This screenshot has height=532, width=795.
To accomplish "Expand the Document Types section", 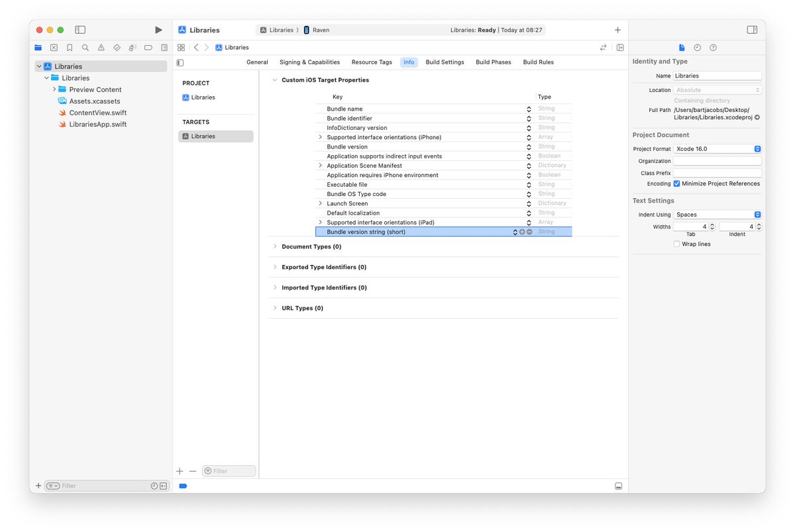I will [275, 246].
